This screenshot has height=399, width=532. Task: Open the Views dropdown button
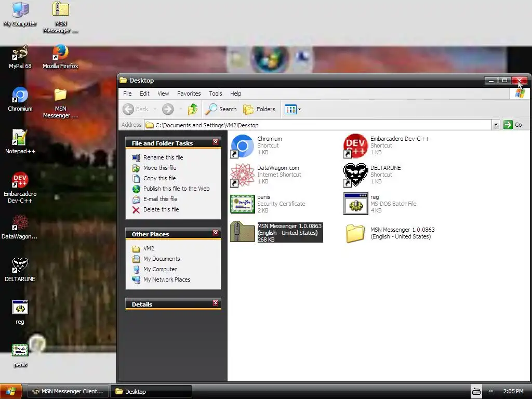(x=292, y=109)
